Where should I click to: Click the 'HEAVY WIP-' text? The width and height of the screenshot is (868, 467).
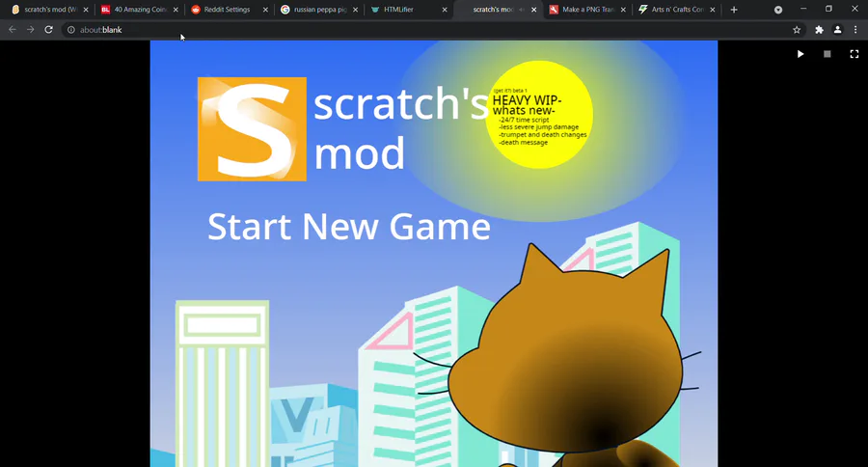pos(527,100)
